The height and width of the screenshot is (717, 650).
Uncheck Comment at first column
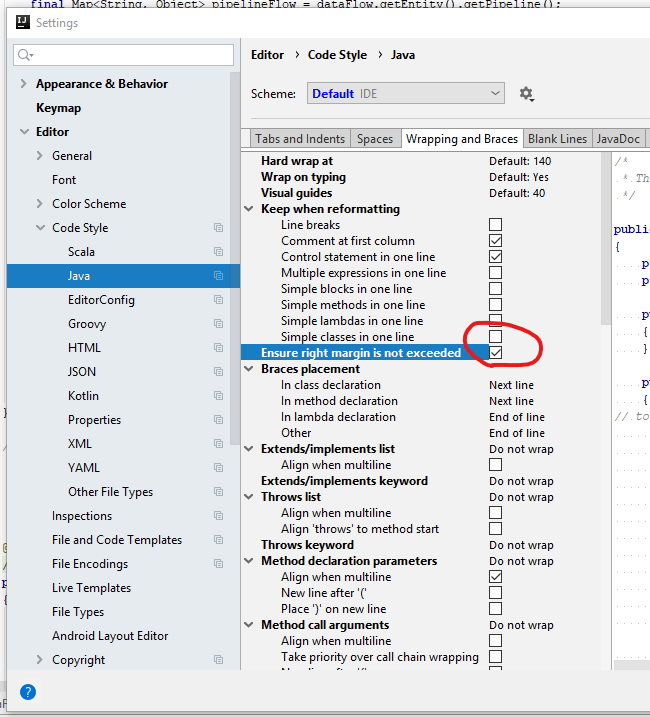[x=495, y=241]
